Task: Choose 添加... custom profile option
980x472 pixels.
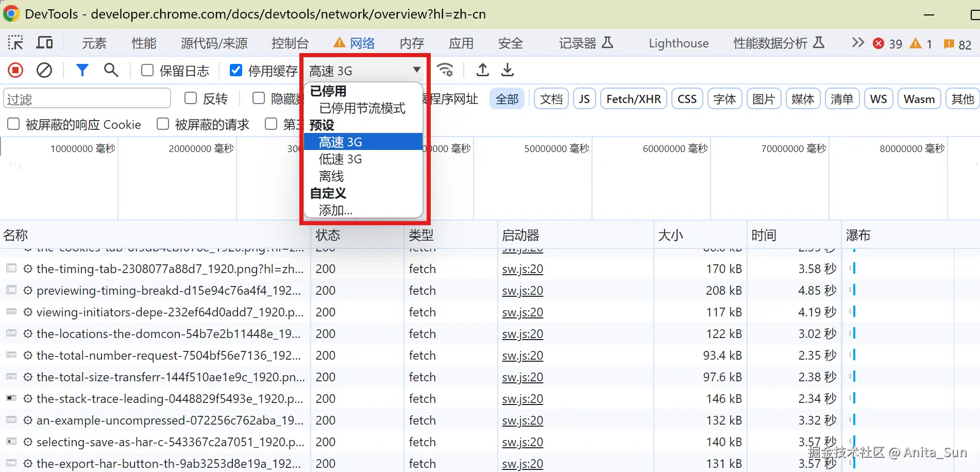Action: pos(363,210)
